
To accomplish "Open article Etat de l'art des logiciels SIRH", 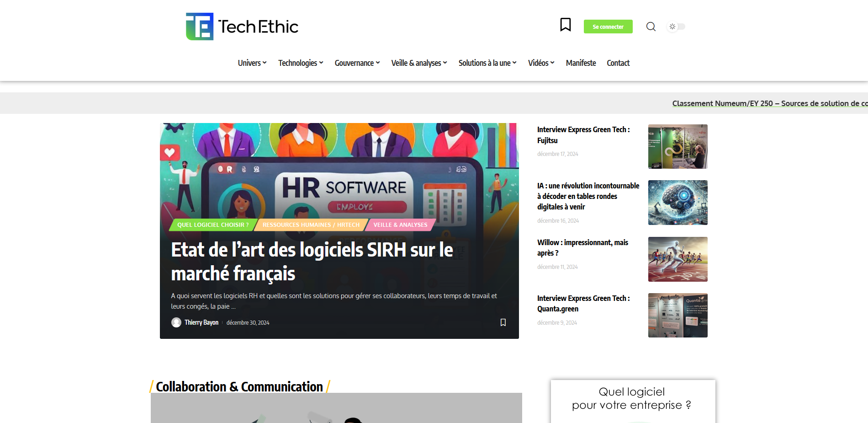I will [x=312, y=262].
